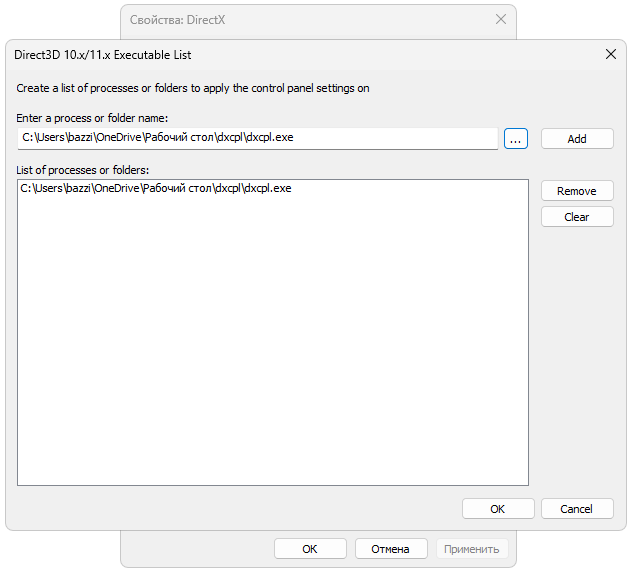
Task: Click the Direct3D 10.x/11.x Executable List title bar
Action: tap(300, 55)
